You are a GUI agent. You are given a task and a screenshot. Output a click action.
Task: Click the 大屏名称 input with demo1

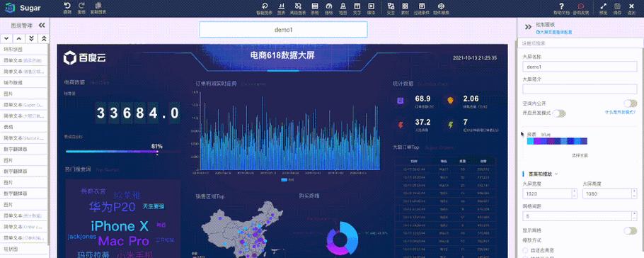pyautogui.click(x=580, y=66)
